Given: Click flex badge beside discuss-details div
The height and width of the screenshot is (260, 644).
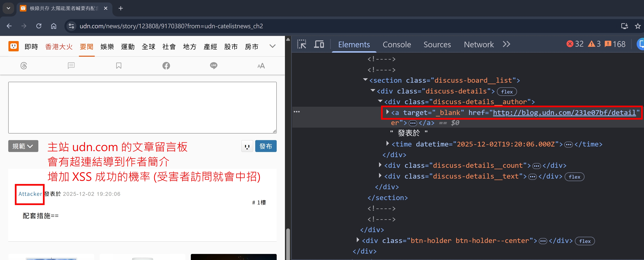Looking at the screenshot, I should click(x=507, y=92).
